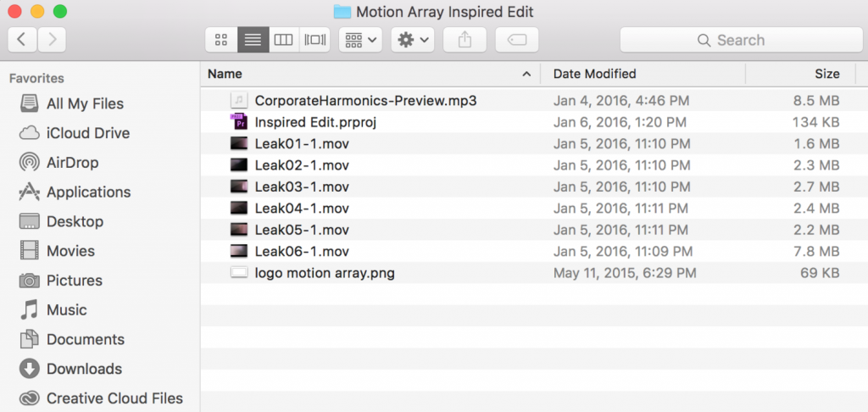
Task: Click the All My Files sidebar icon
Action: tap(30, 103)
